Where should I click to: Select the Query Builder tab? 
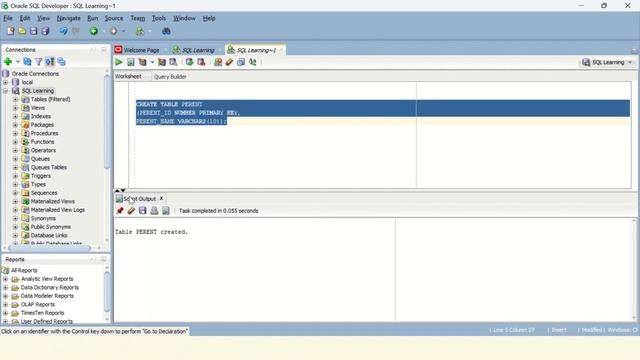pos(170,77)
